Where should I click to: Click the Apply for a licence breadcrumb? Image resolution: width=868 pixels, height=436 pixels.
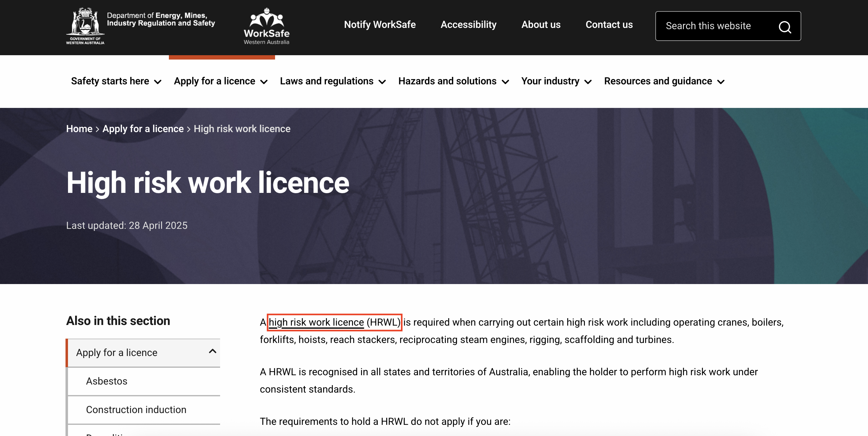(x=143, y=129)
